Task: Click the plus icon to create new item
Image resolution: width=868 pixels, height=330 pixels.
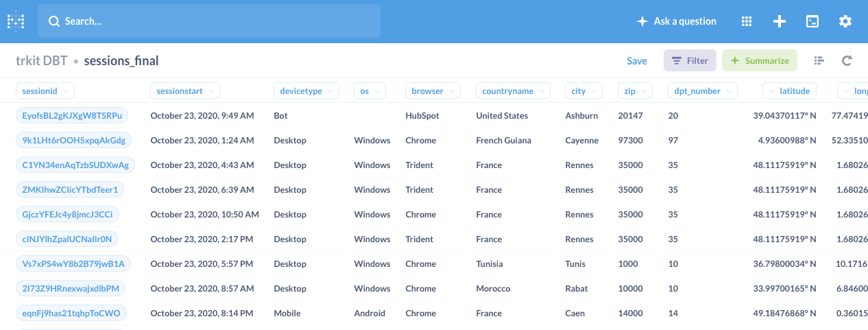Action: pyautogui.click(x=780, y=21)
